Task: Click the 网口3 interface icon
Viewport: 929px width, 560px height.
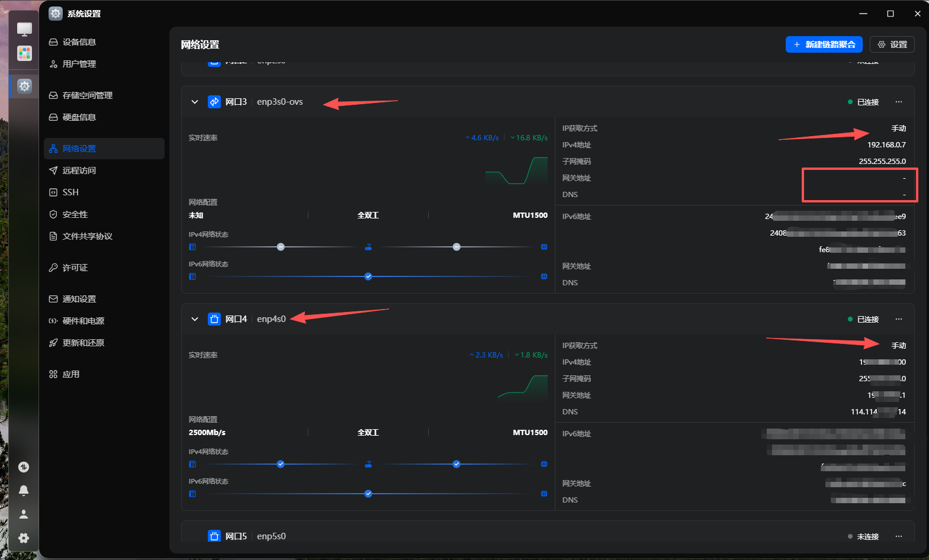Action: (214, 102)
